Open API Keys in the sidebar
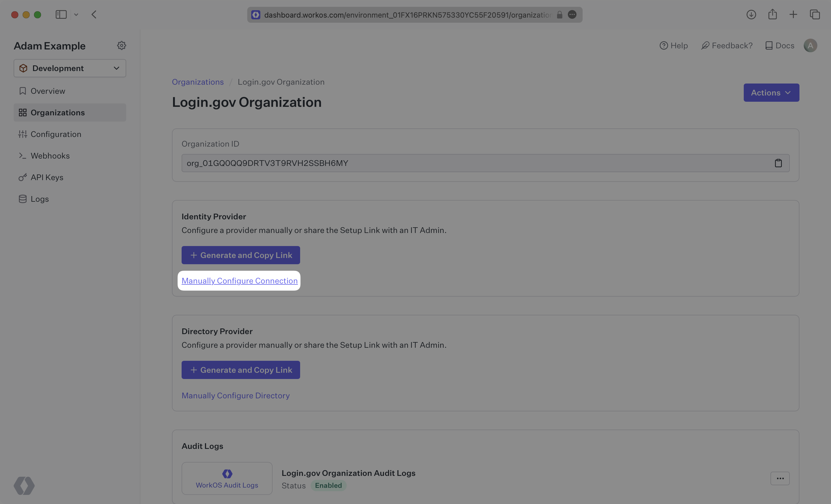The height and width of the screenshot is (504, 831). [47, 177]
